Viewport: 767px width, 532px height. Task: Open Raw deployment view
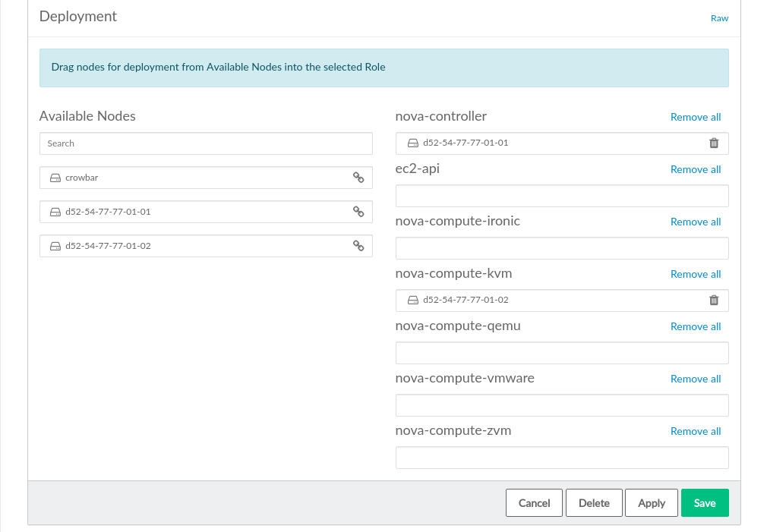tap(719, 18)
